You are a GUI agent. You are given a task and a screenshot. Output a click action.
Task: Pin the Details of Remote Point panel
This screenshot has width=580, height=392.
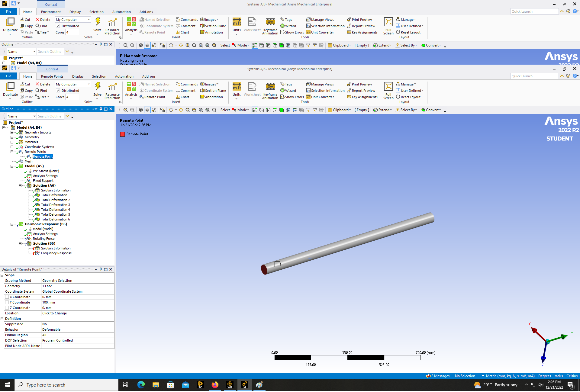click(101, 269)
